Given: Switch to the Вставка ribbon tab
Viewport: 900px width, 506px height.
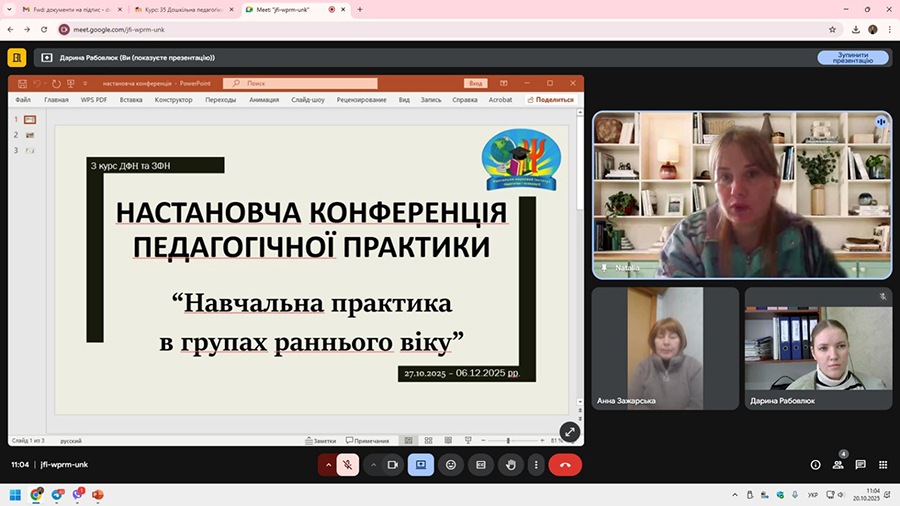Looking at the screenshot, I should tap(131, 100).
